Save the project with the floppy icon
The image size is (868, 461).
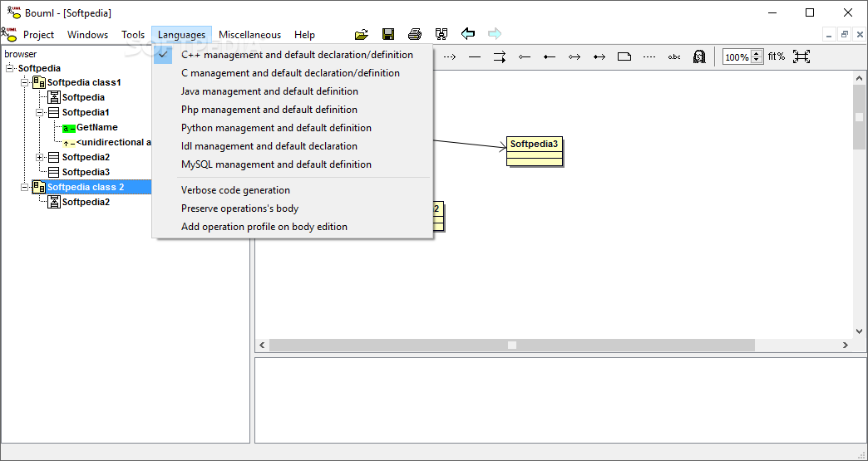388,34
